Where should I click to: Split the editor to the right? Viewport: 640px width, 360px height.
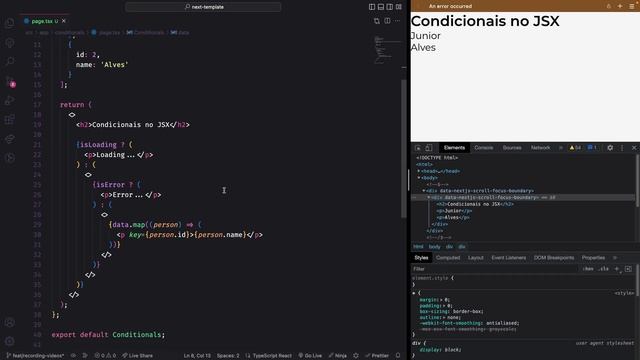(x=387, y=21)
